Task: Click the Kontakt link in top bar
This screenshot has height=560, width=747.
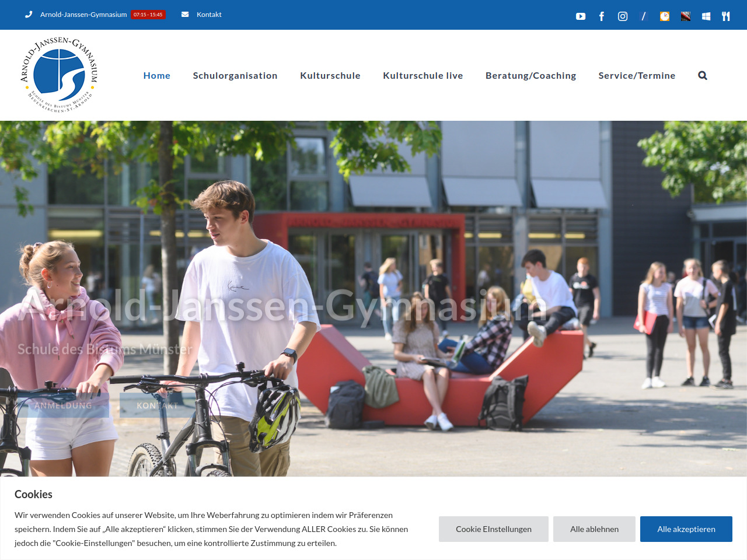Action: (209, 15)
